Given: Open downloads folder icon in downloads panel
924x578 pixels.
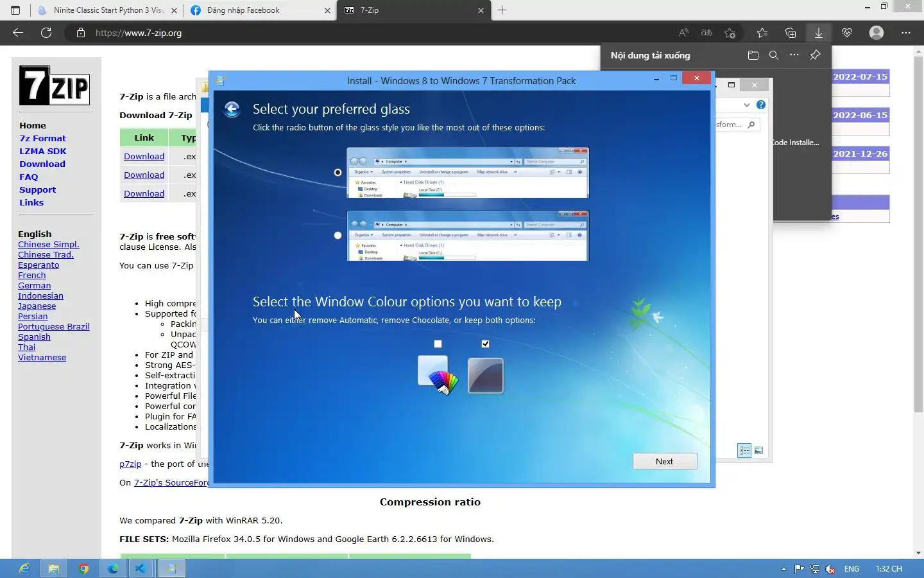Looking at the screenshot, I should (x=753, y=55).
